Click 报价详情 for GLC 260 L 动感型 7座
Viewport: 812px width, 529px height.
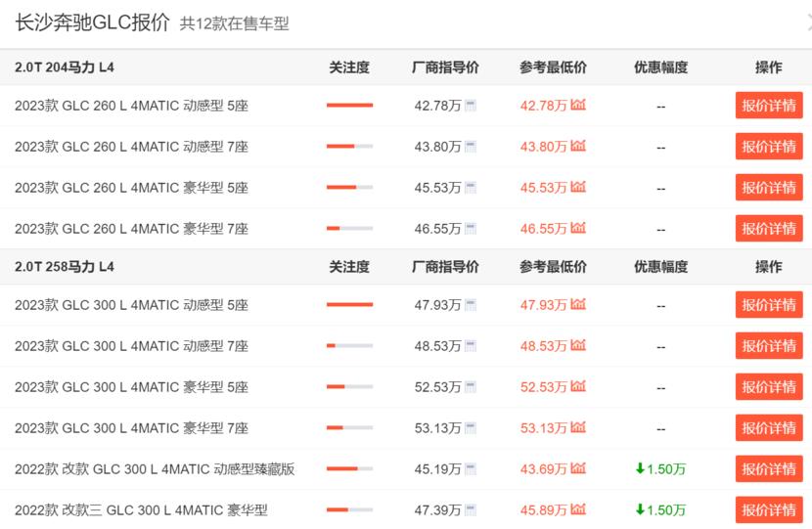pyautogui.click(x=769, y=147)
